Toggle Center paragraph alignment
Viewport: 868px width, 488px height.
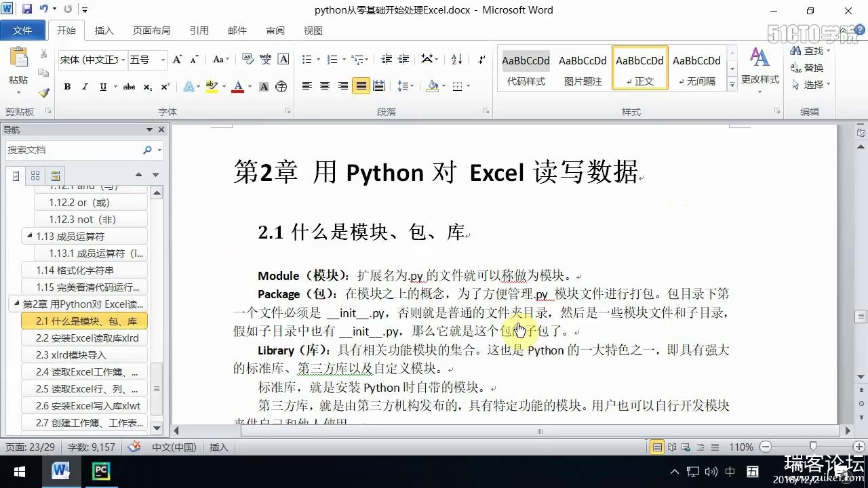point(325,86)
